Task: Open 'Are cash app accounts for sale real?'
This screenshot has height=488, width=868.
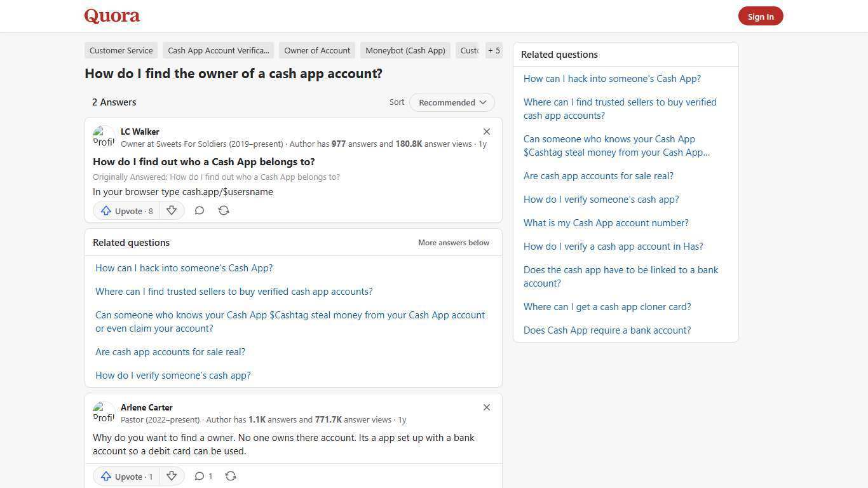Action: [170, 351]
